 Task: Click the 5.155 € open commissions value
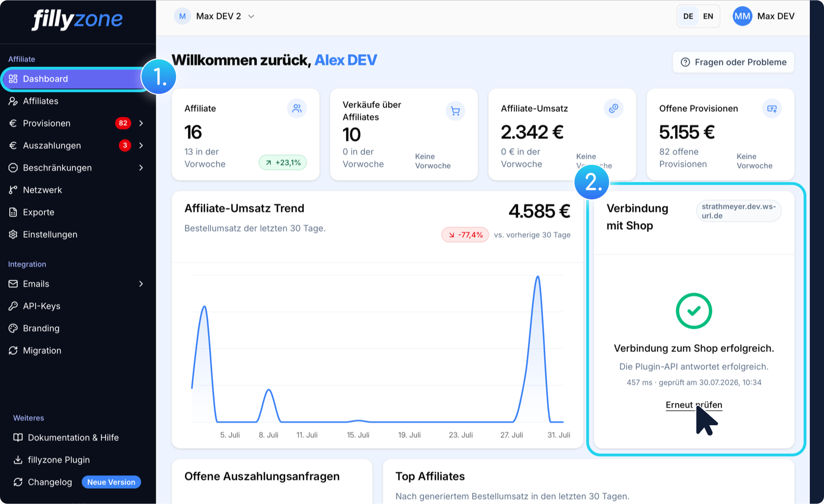[x=687, y=132]
